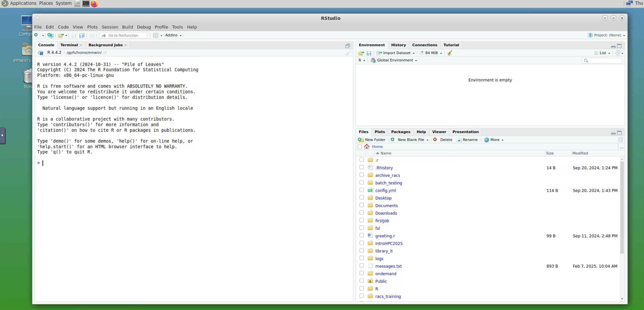Image resolution: width=644 pixels, height=310 pixels.
Task: Launch Firefox from the top panel
Action: 94,4
